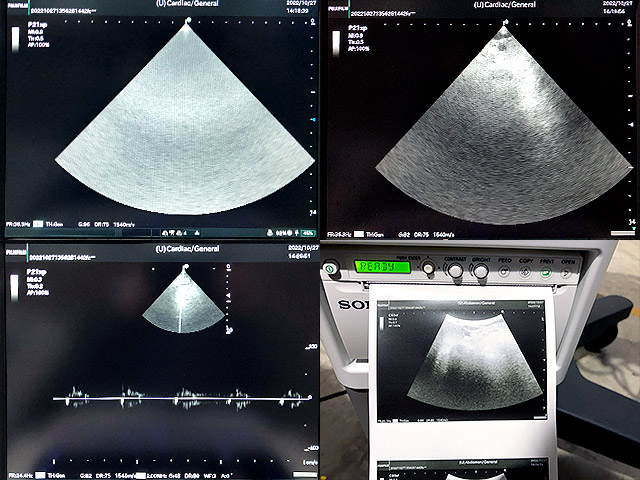
Task: Click the 2022/10/27 date on the Doppler screen
Action: pyautogui.click(x=303, y=248)
